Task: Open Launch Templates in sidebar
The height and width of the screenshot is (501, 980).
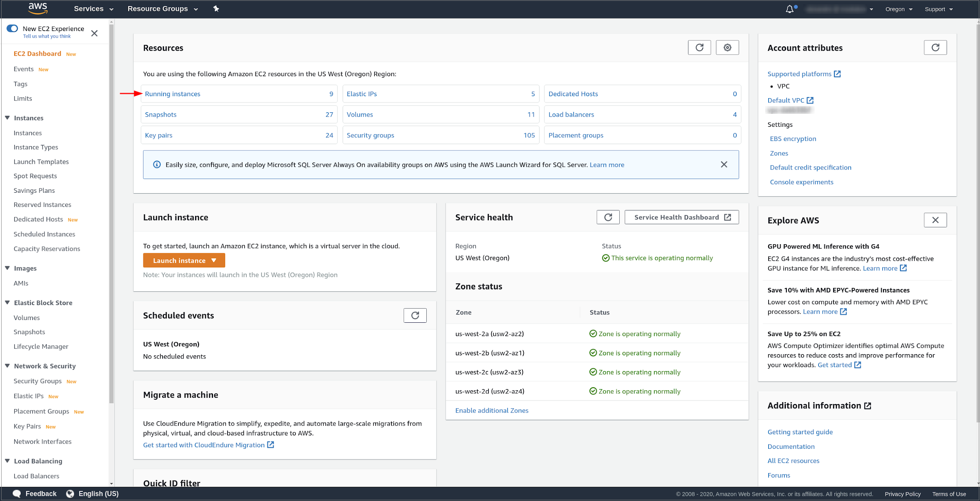Action: (41, 162)
